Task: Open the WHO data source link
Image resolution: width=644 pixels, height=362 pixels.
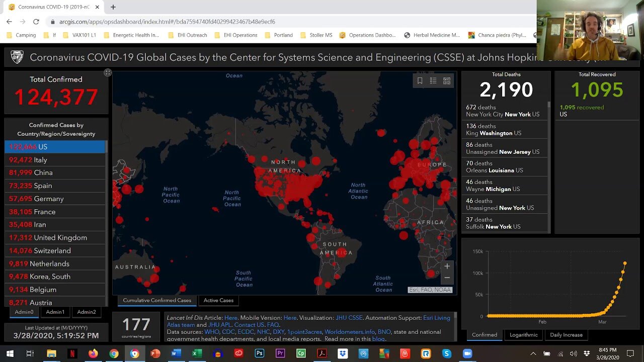Action: click(211, 332)
